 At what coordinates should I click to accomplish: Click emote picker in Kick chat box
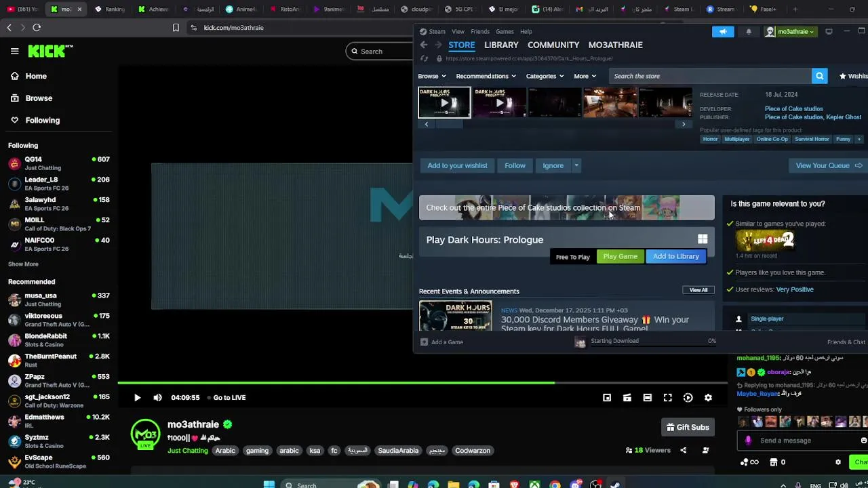pyautogui.click(x=863, y=441)
